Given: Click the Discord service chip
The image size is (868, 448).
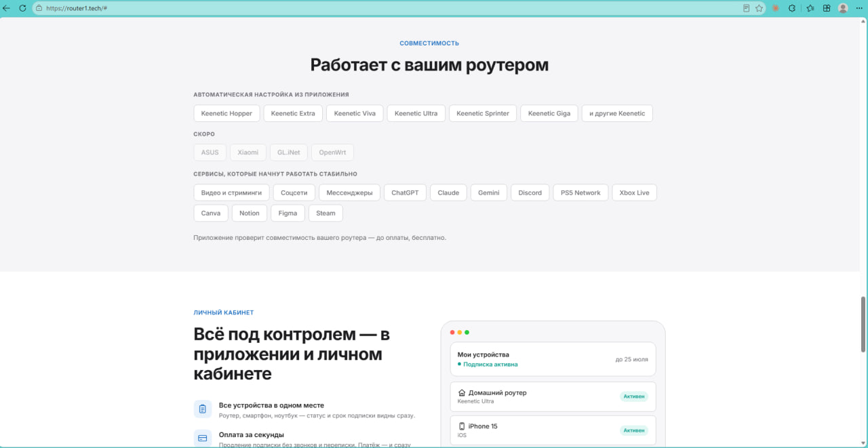Looking at the screenshot, I should (x=530, y=192).
